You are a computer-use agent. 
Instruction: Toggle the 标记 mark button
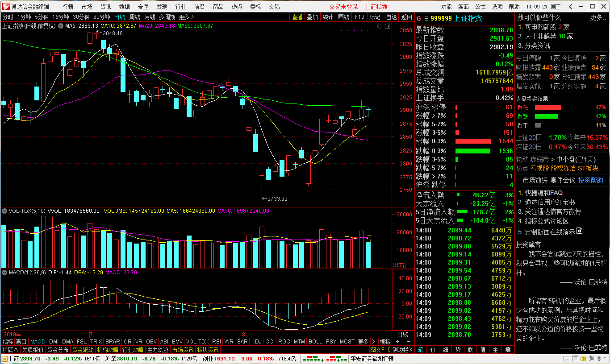375,17
